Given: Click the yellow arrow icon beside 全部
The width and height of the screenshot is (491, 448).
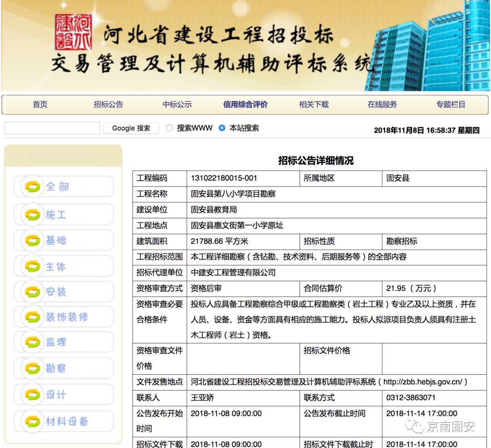Looking at the screenshot, I should click(33, 187).
